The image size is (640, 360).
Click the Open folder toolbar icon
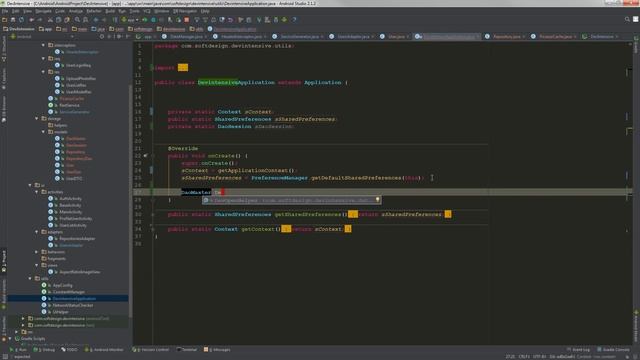[x=4, y=20]
